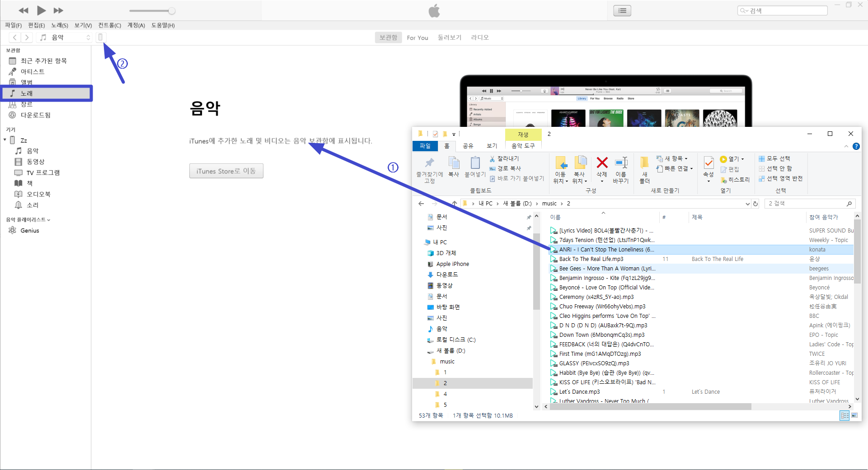Open the Genius playlist

[30, 230]
